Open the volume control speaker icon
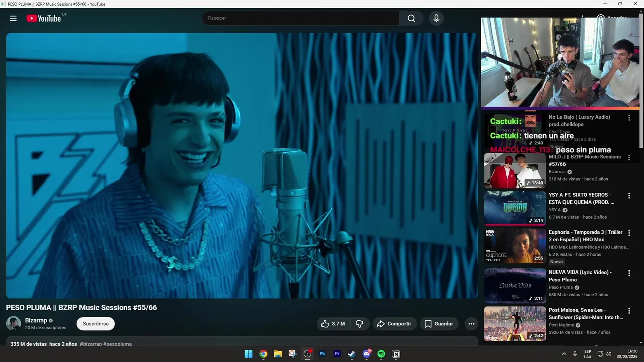This screenshot has height=362, width=644. [608, 354]
